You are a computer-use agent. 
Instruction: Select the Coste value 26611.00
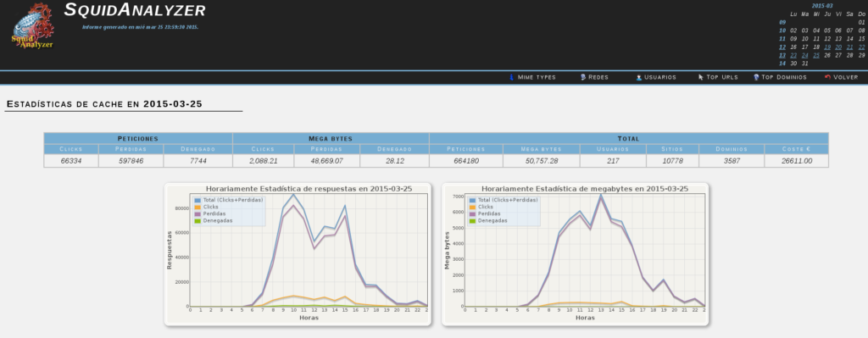[797, 161]
